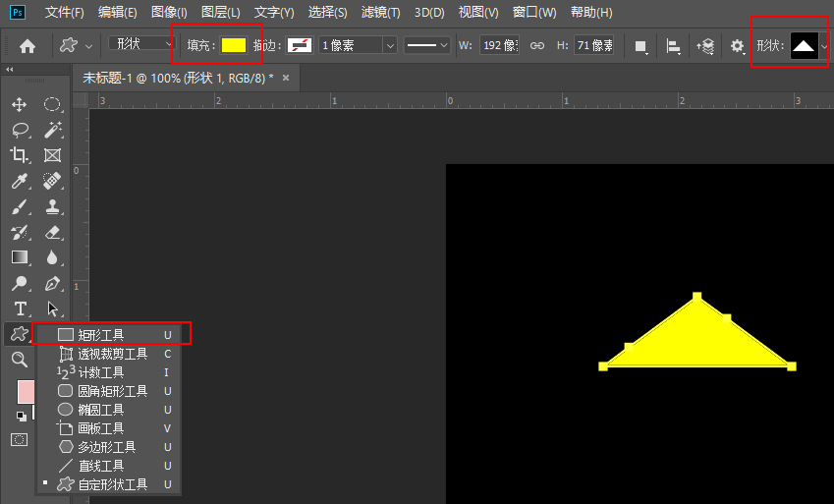
Task: Select the Elliptical Marquee tool
Action: [52, 104]
